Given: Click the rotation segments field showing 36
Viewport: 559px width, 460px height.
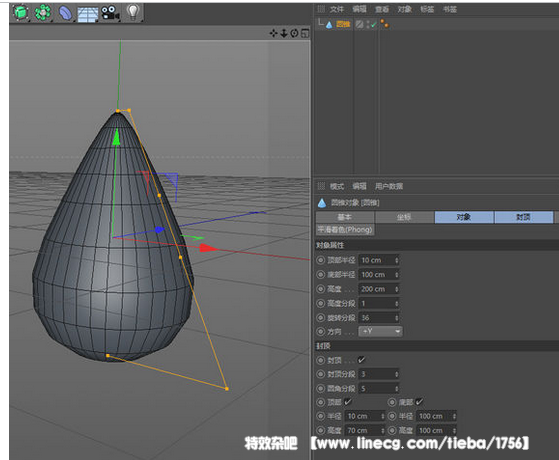Looking at the screenshot, I should pyautogui.click(x=379, y=318).
